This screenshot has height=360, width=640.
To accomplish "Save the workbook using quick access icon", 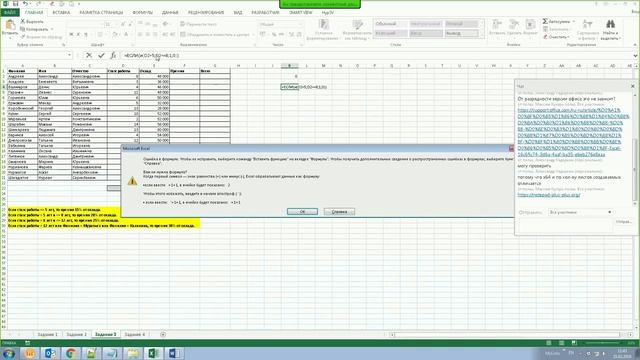I will [16, 4].
